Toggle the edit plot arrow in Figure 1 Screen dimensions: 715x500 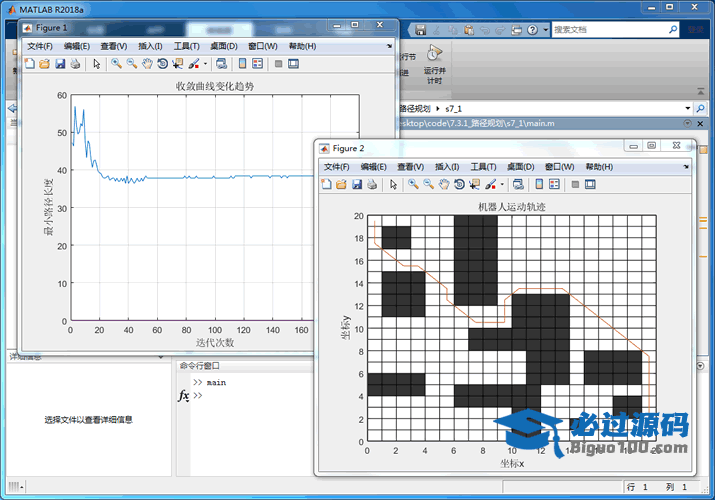pyautogui.click(x=96, y=64)
